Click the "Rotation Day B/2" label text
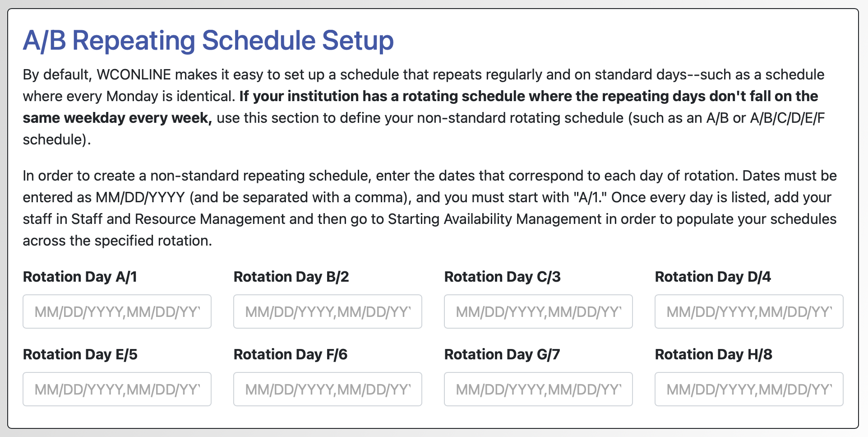 click(291, 277)
